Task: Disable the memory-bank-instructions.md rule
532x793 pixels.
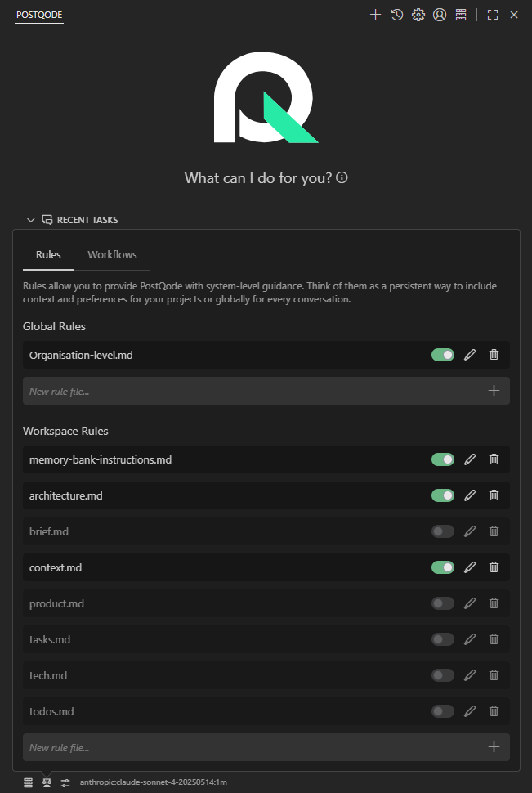Action: point(443,459)
